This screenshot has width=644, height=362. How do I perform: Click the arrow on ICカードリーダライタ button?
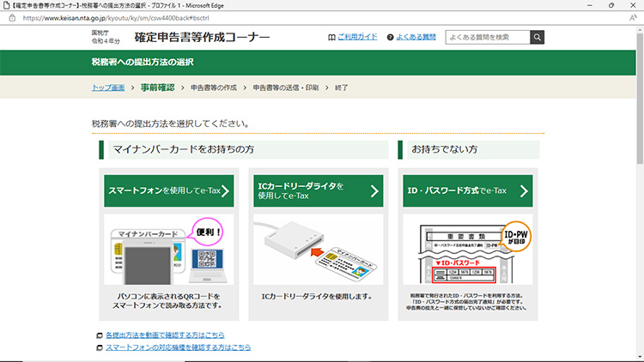coord(374,191)
